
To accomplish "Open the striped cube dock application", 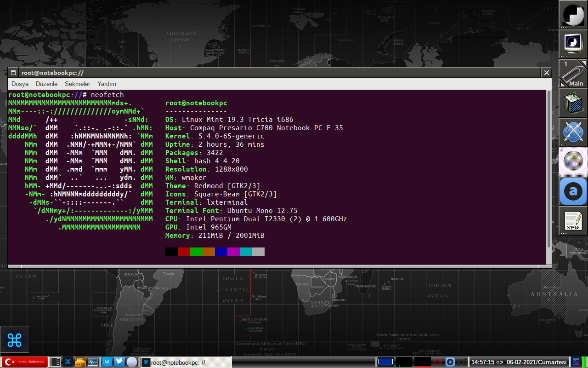I will [573, 103].
